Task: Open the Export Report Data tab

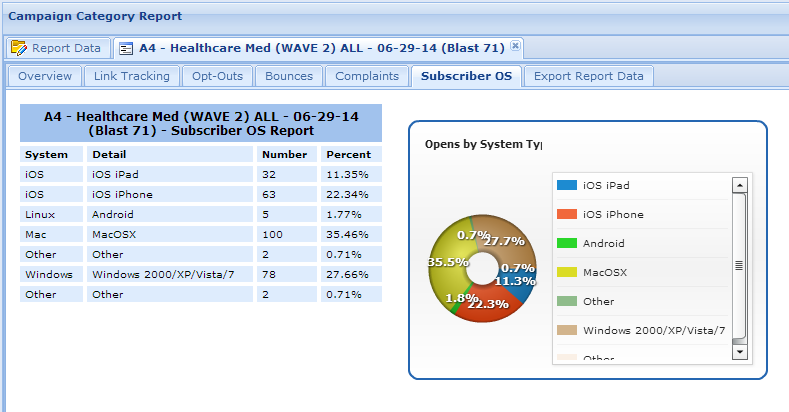Action: tap(589, 76)
